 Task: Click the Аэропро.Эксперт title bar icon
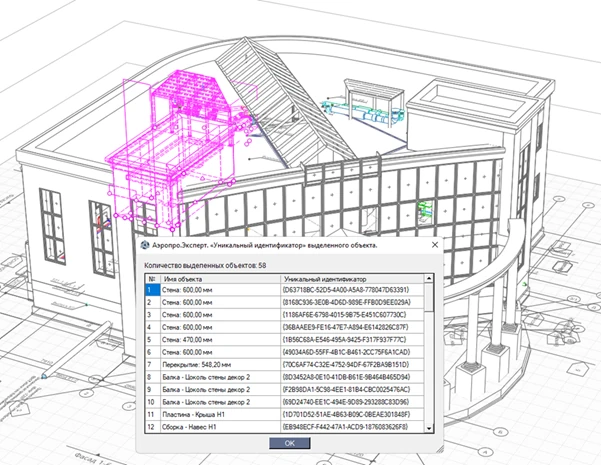[145, 245]
